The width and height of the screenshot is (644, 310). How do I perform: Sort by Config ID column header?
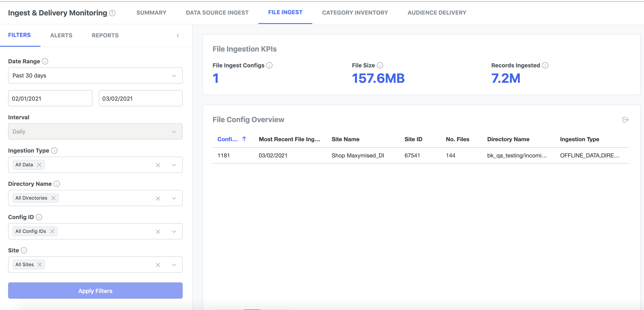[x=227, y=139]
